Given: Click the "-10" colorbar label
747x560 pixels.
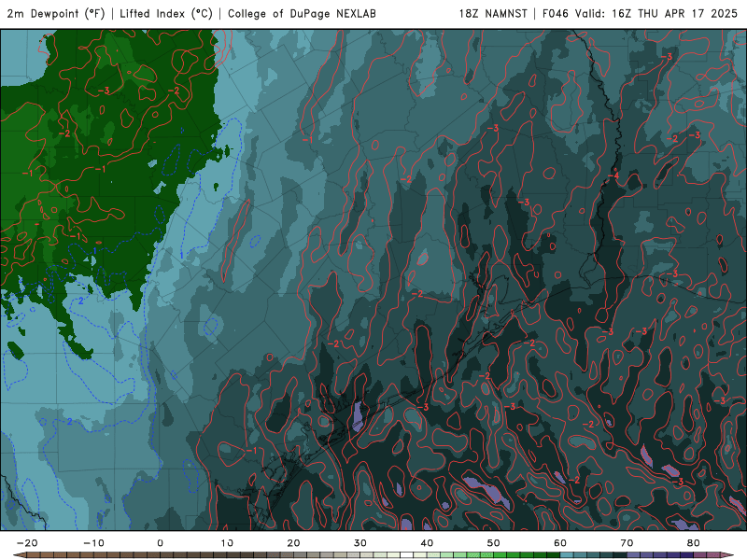Looking at the screenshot, I should coord(93,543).
